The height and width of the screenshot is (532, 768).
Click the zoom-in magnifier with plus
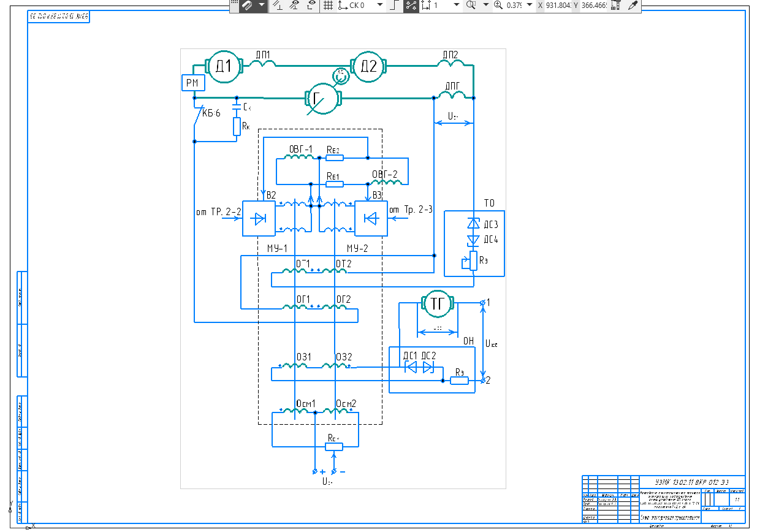click(x=498, y=6)
